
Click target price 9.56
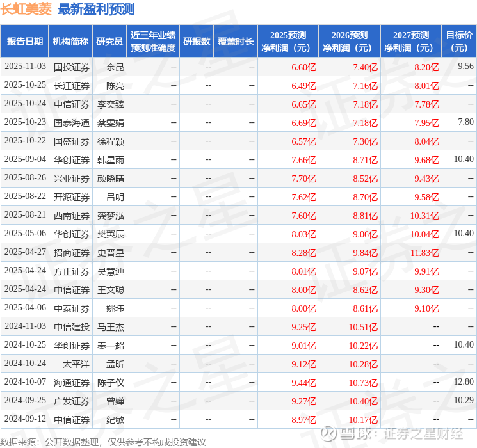(465, 67)
